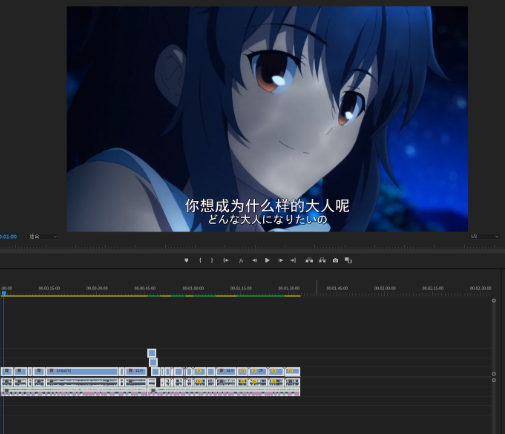The image size is (505, 434).
Task: Click the Mark In bracket button
Action: (x=200, y=260)
